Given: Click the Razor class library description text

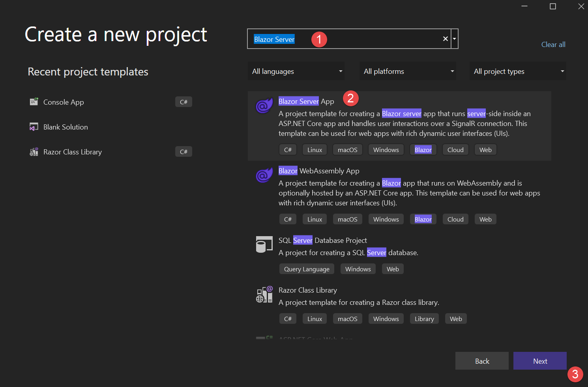Looking at the screenshot, I should click(359, 302).
